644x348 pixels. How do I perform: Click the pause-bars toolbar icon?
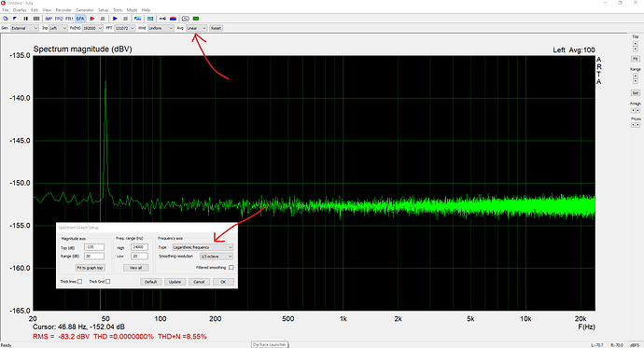[x=25, y=19]
